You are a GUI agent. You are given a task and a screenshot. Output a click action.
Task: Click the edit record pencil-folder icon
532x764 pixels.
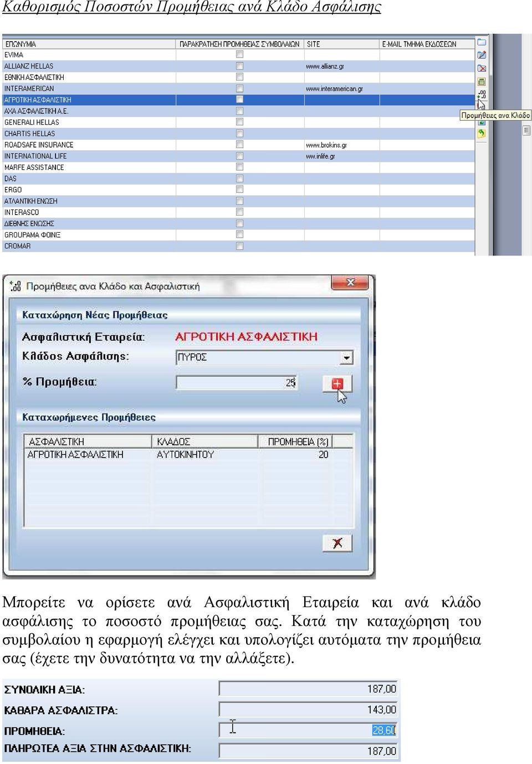(x=482, y=55)
